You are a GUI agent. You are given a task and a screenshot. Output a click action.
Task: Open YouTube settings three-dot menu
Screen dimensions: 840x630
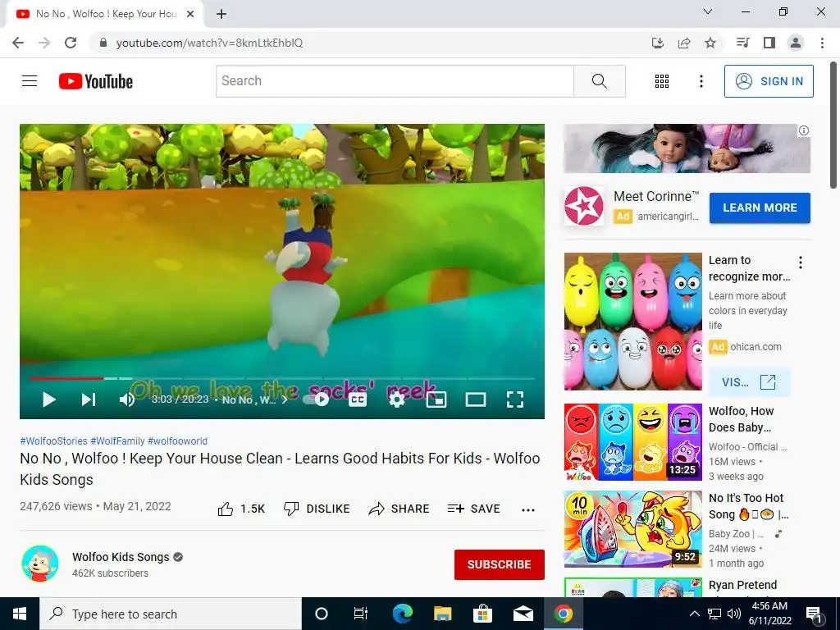point(701,81)
